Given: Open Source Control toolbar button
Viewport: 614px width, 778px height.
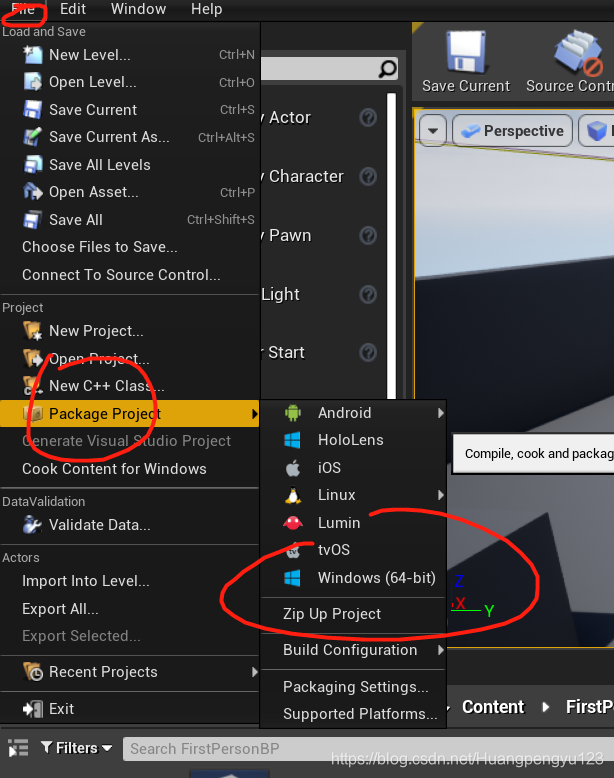Looking at the screenshot, I should (570, 62).
